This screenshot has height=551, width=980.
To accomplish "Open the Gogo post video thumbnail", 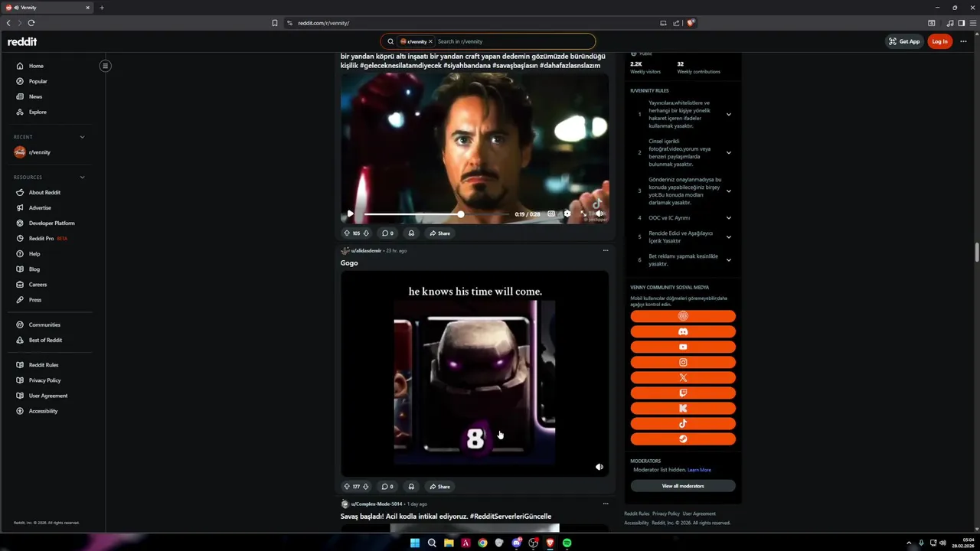I will pos(475,373).
